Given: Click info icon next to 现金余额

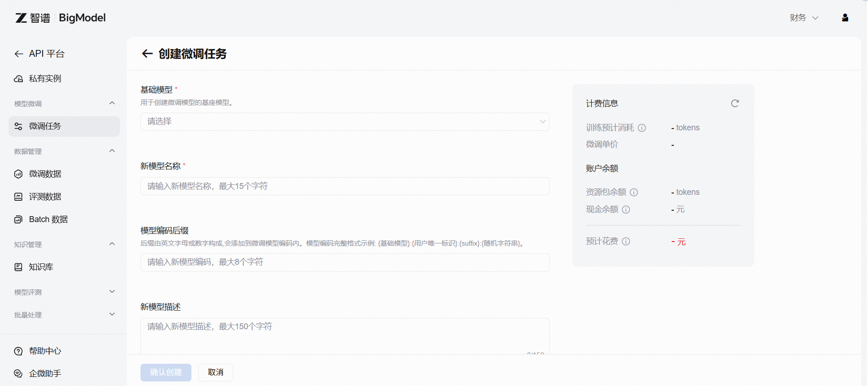Looking at the screenshot, I should tap(626, 210).
